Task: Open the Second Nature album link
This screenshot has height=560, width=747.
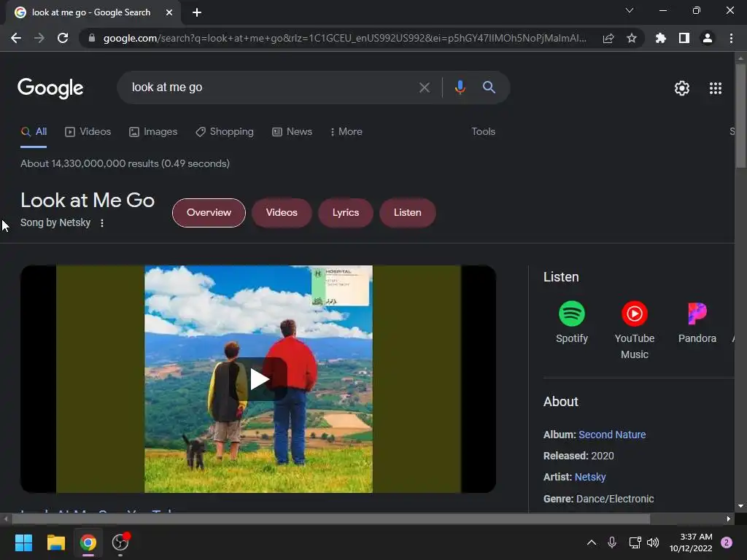Action: pos(612,435)
